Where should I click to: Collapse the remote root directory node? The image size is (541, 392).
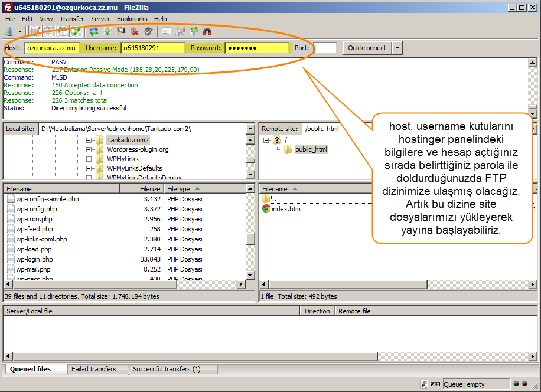click(266, 140)
